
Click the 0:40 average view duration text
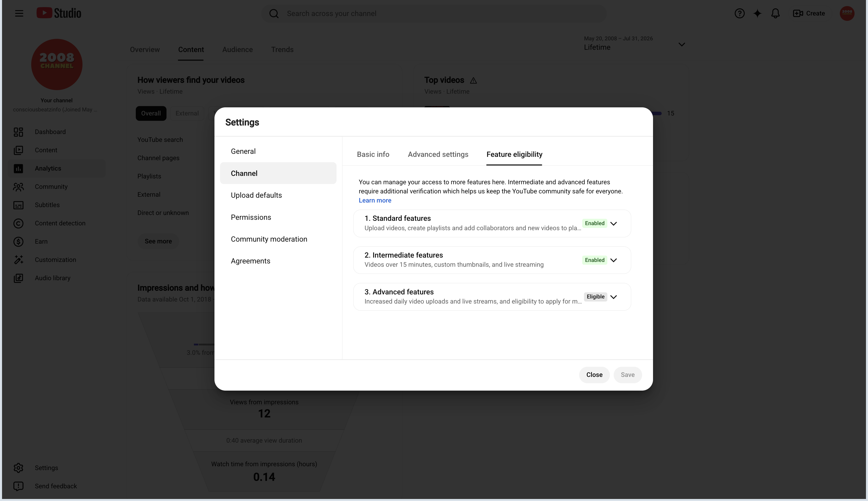(264, 440)
